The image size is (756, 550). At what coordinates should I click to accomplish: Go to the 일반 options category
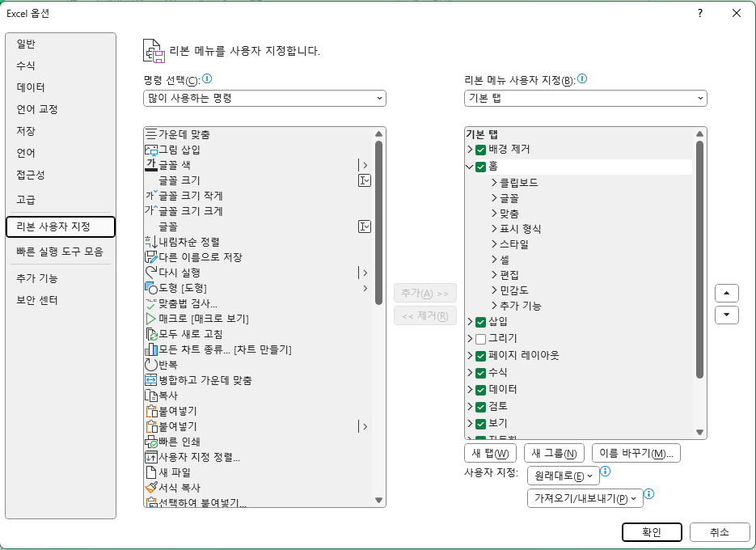[61, 44]
